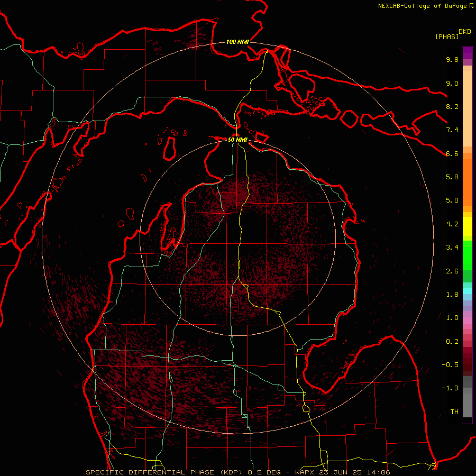Click the 1.0 value on the color scale
The height and width of the screenshot is (476, 476).
coord(452,318)
